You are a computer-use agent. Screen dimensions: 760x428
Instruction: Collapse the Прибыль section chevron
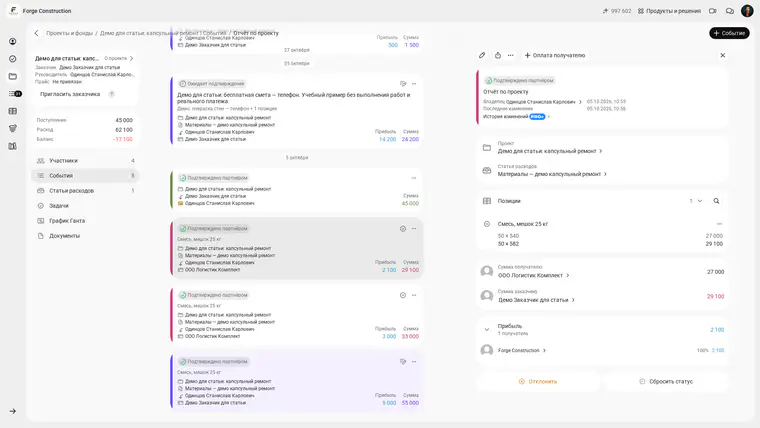487,330
